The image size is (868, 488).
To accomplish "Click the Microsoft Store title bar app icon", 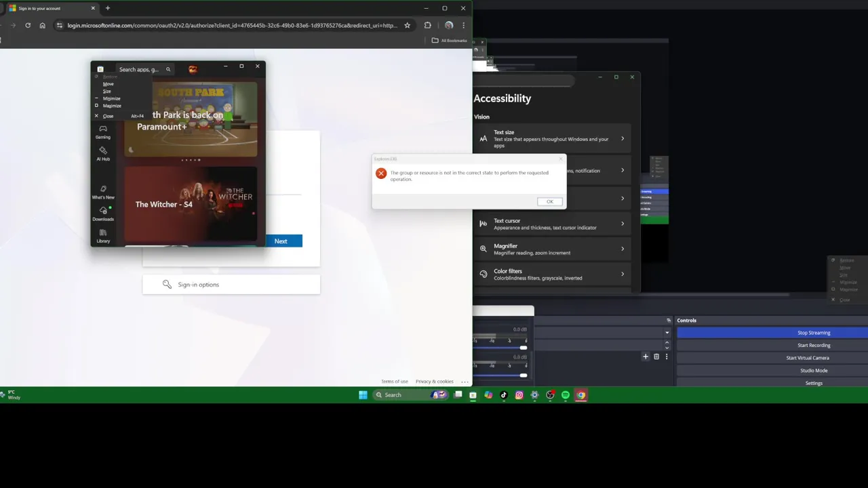I will pos(100,69).
